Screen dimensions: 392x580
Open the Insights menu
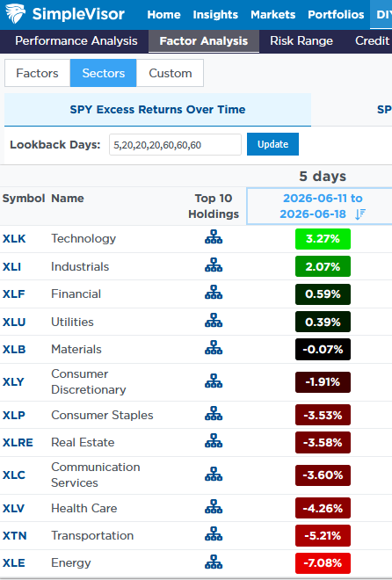(215, 14)
